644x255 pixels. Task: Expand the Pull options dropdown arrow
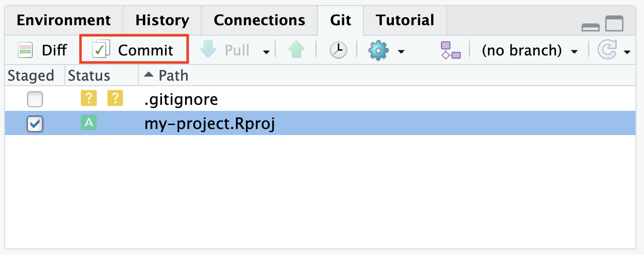(266, 51)
